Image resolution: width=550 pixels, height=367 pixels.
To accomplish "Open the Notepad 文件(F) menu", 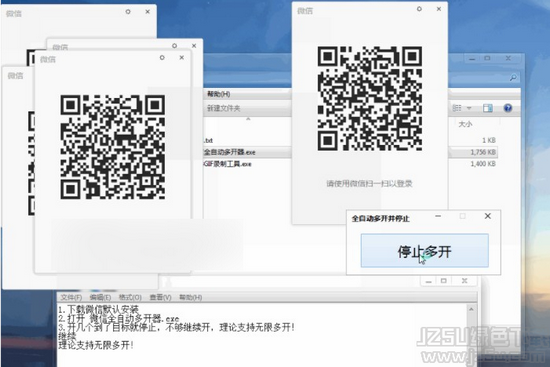I will (71, 298).
